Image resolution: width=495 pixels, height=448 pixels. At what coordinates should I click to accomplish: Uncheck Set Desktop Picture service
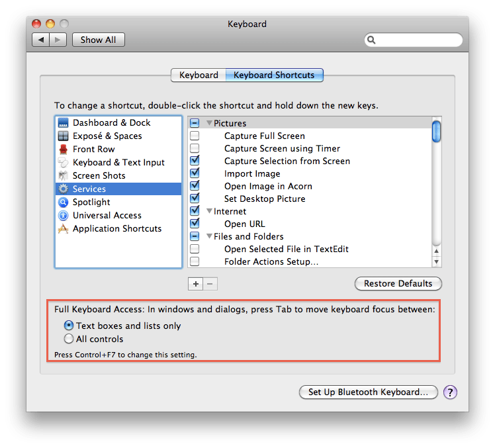pyautogui.click(x=195, y=199)
